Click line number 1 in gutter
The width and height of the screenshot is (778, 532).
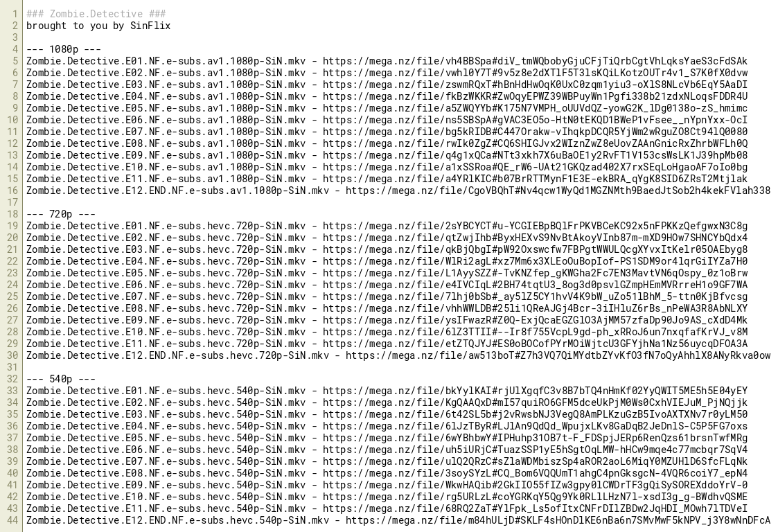[x=15, y=14]
